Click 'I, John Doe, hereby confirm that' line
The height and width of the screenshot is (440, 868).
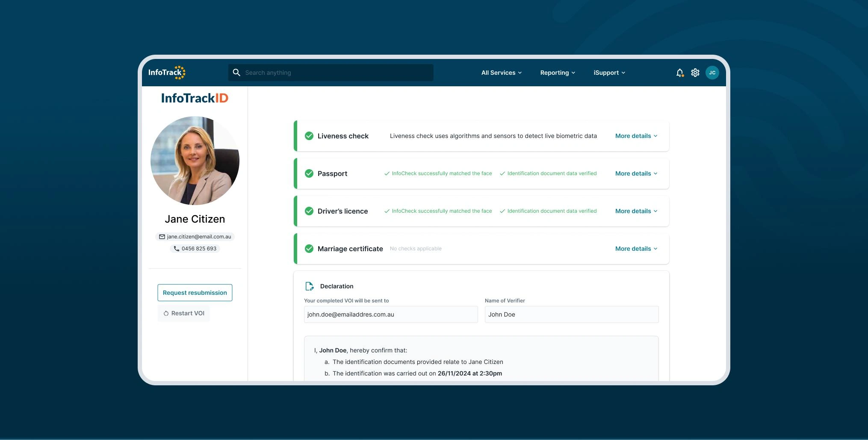click(360, 350)
